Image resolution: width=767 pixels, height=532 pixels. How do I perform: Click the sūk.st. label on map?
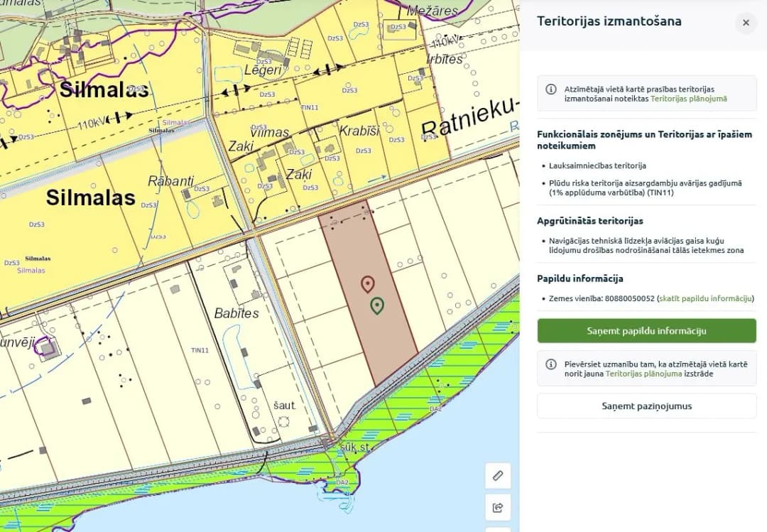[354, 447]
